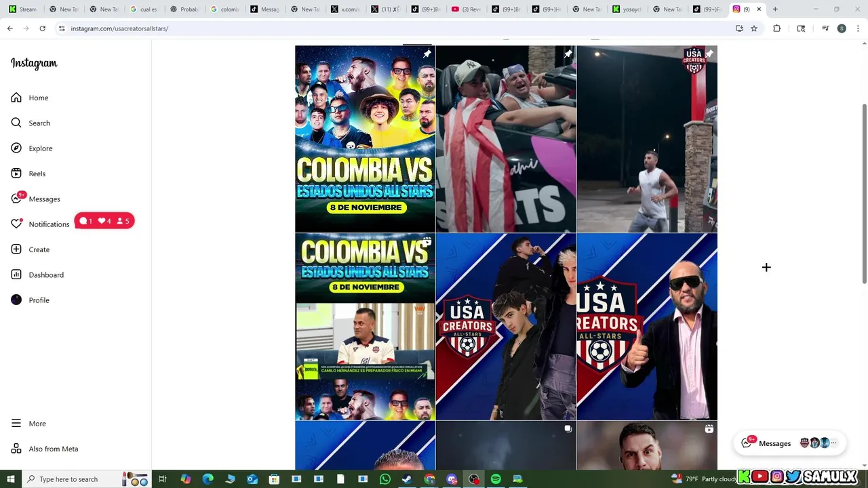The width and height of the screenshot is (868, 488).
Task: Open Microsoft Edge from taskbar
Action: 208,479
